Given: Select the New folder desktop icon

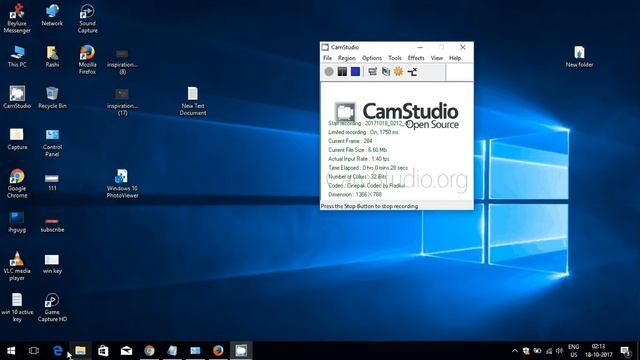Looking at the screenshot, I should (579, 56).
